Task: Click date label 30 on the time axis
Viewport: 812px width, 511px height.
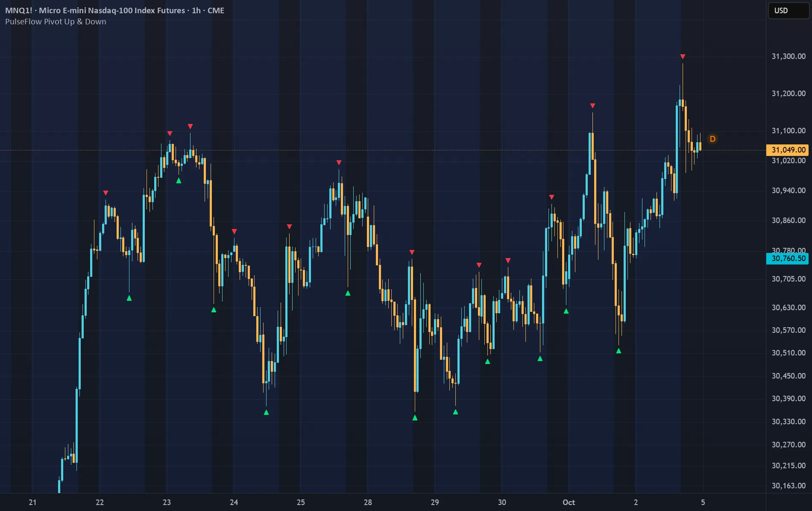Action: coord(502,502)
